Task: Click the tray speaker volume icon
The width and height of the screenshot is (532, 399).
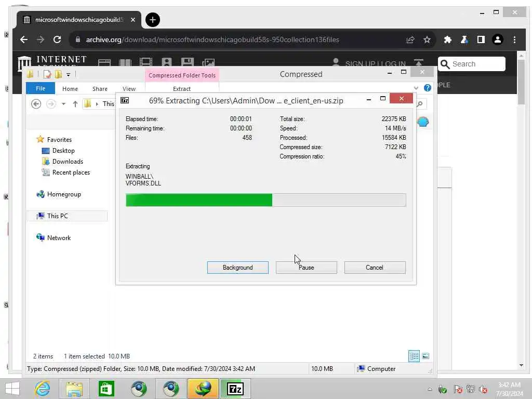Action: pyautogui.click(x=483, y=389)
